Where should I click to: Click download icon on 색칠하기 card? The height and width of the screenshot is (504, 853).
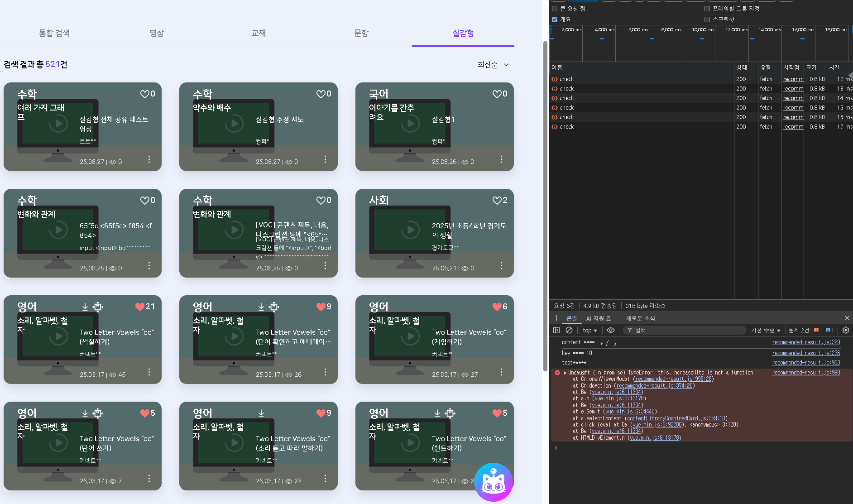[x=85, y=307]
